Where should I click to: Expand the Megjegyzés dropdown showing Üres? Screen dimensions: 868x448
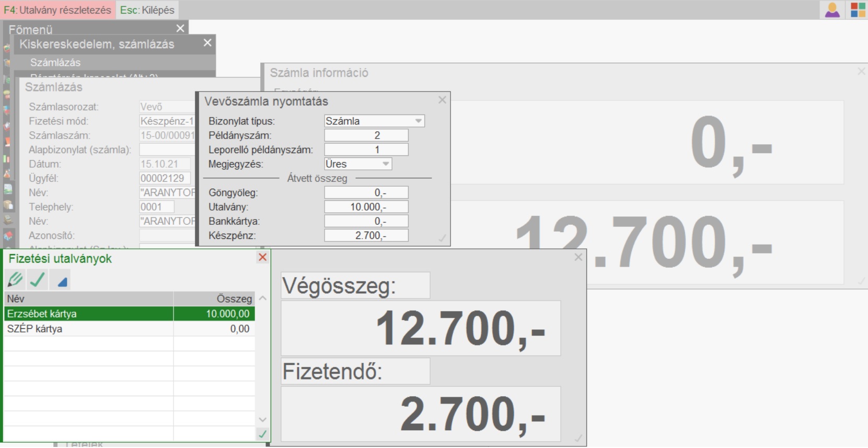pos(358,164)
